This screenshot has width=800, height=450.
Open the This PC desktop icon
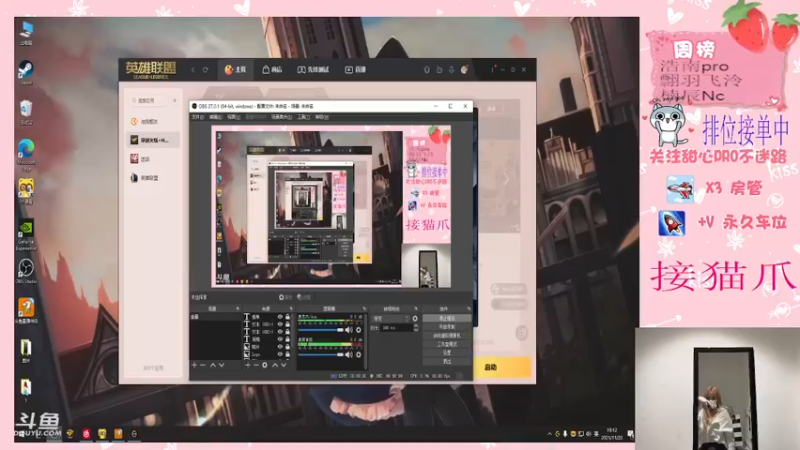point(26,32)
